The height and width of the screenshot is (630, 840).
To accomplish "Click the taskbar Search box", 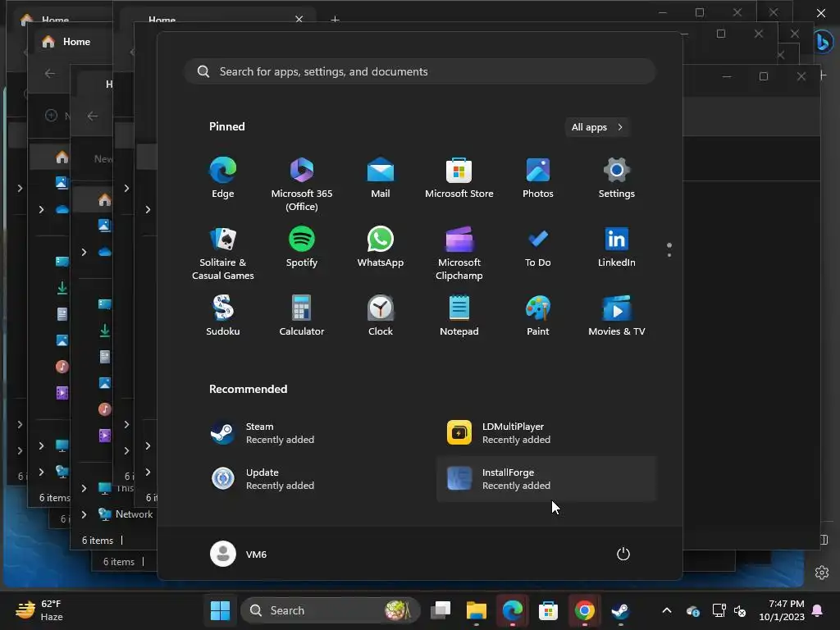I will point(330,610).
